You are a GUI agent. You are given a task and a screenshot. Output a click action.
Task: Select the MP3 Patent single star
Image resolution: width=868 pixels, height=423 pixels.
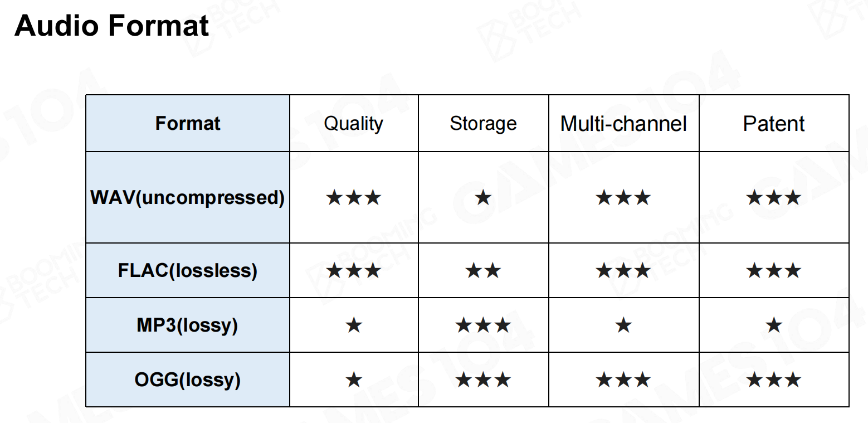click(x=774, y=325)
